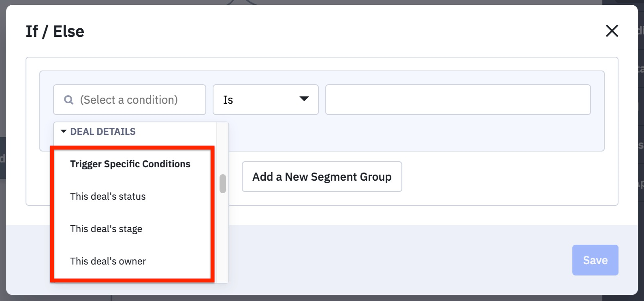Image resolution: width=644 pixels, height=301 pixels.
Task: Click the DEAL DETAILS category heading
Action: (x=103, y=132)
